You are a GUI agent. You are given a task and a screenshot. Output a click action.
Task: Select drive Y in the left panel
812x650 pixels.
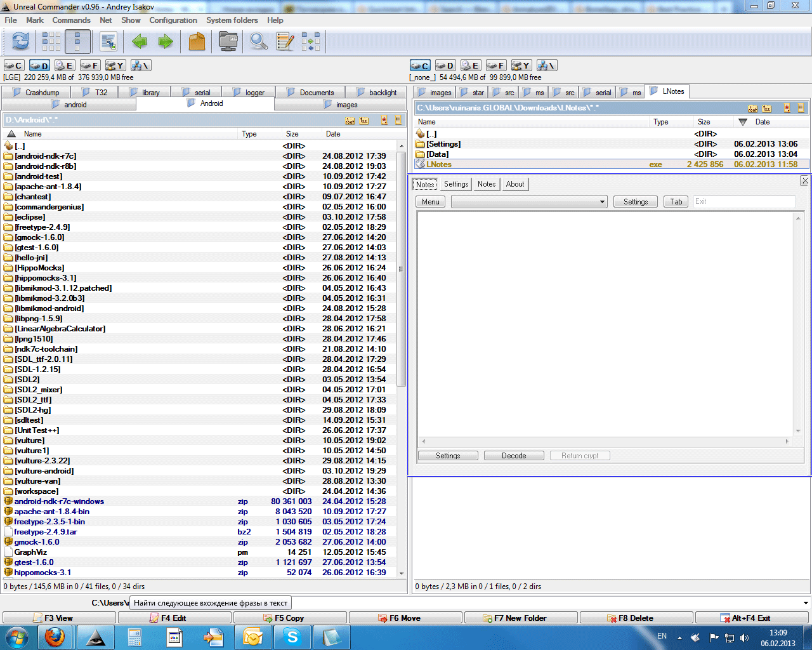(115, 65)
